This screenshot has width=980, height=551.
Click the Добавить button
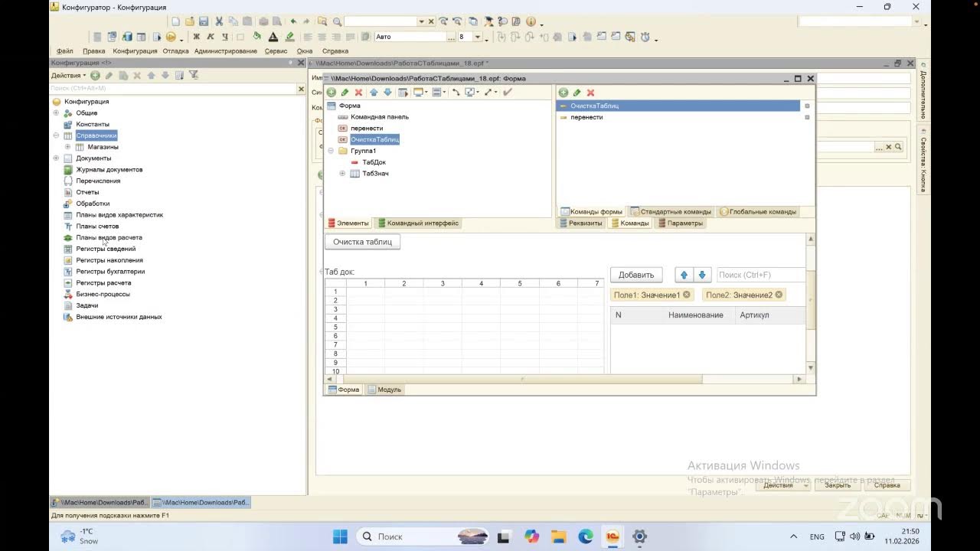click(636, 275)
